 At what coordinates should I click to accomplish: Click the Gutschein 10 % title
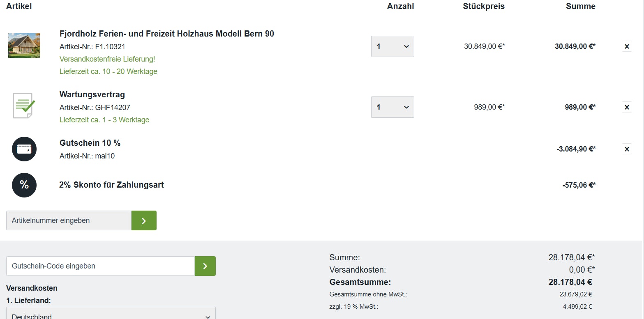(x=90, y=143)
